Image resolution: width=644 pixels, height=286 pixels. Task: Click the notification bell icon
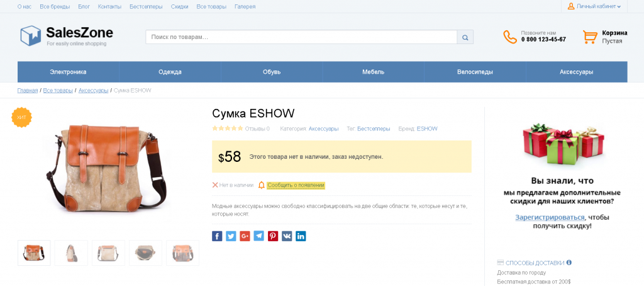(x=261, y=185)
